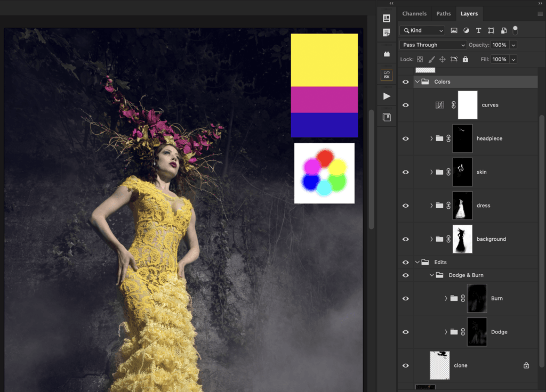Hide the Colors group
Screen dimensions: 546x392
406,81
